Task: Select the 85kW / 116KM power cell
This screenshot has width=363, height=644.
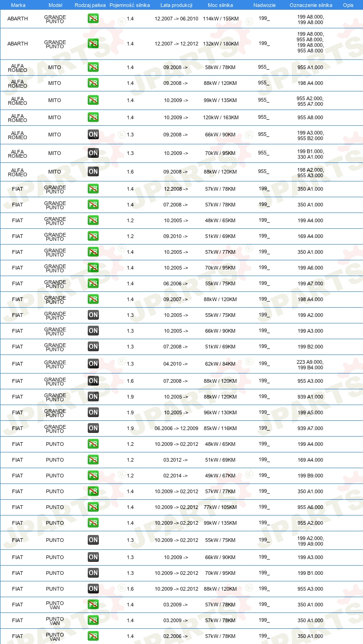Action: click(221, 428)
